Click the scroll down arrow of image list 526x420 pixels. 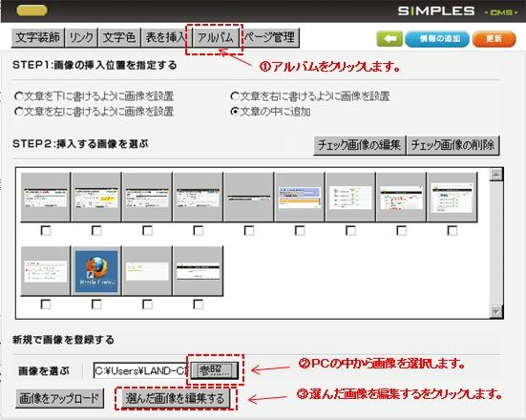(495, 311)
